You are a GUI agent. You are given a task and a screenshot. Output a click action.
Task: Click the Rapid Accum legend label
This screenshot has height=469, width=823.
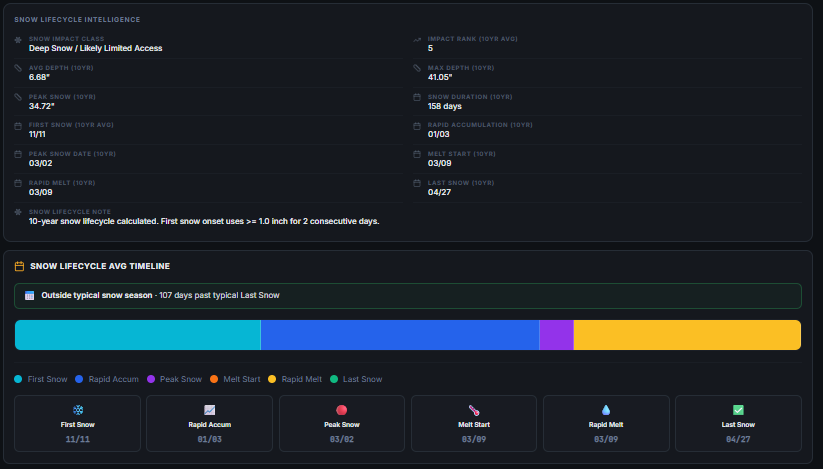coord(113,379)
